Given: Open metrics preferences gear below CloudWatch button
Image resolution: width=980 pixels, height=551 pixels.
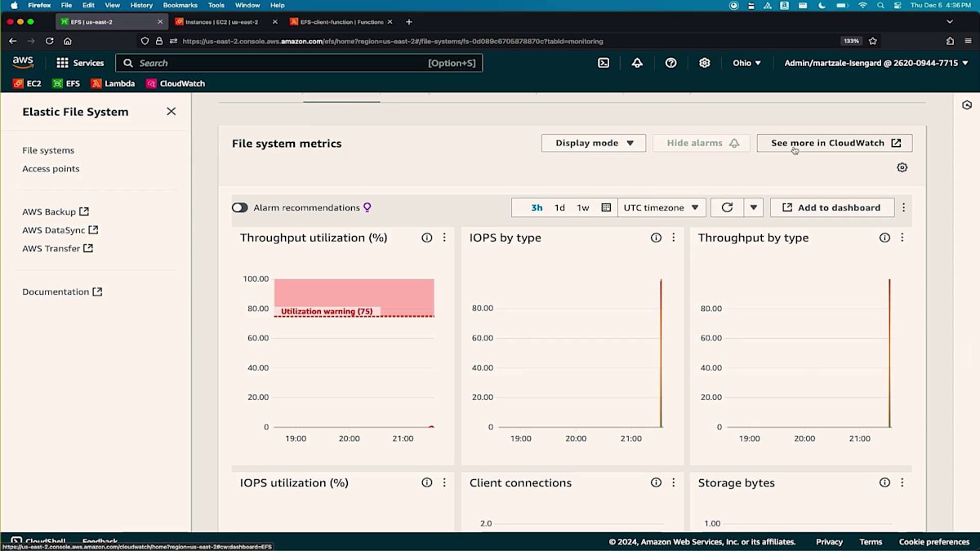Looking at the screenshot, I should [902, 167].
